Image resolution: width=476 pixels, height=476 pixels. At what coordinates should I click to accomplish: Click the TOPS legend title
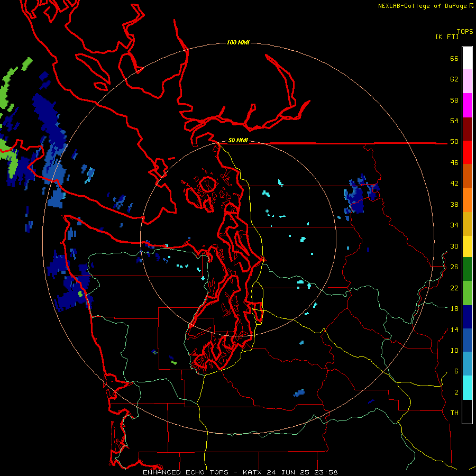pyautogui.click(x=465, y=31)
